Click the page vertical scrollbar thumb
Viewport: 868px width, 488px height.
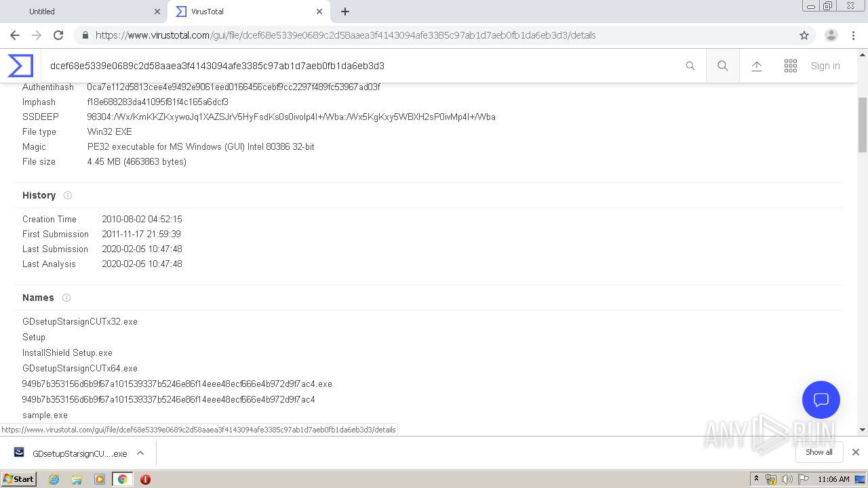863,125
